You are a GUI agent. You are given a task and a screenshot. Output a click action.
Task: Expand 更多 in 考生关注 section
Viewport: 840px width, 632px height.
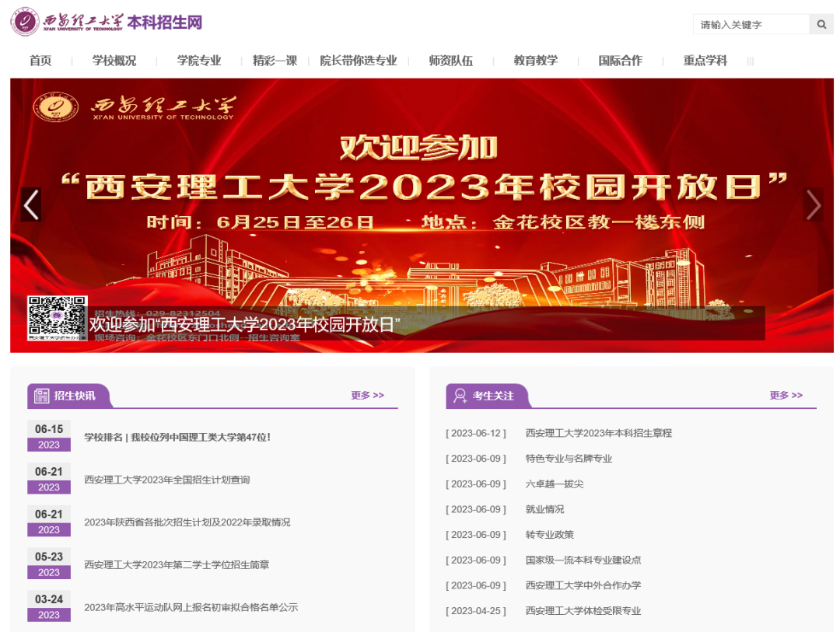786,395
